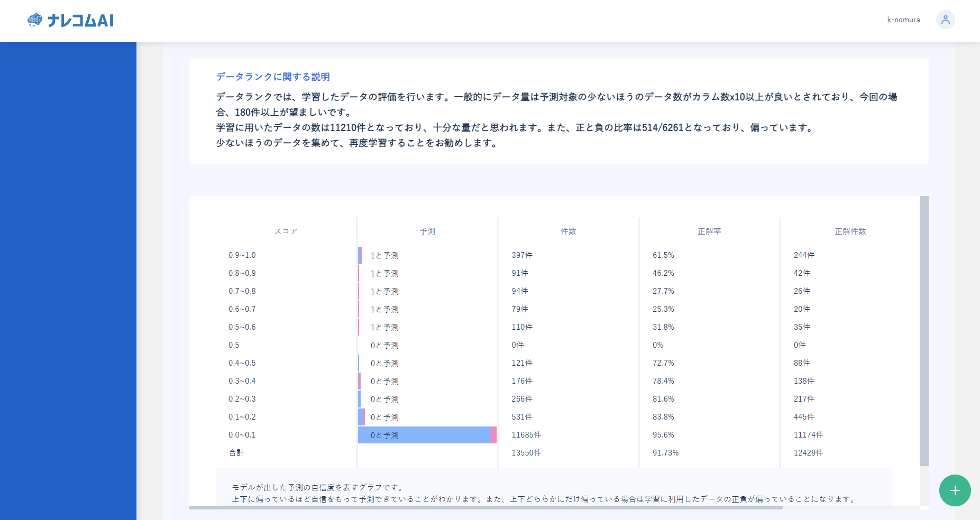Click the blue prediction bar in the 0.0~0.1 row
This screenshot has width=980, height=520.
tap(425, 435)
